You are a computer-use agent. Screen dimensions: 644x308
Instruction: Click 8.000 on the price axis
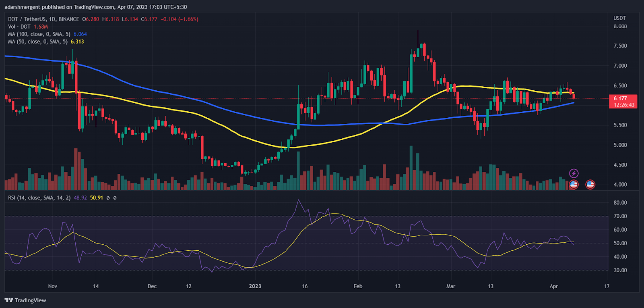[x=620, y=26]
